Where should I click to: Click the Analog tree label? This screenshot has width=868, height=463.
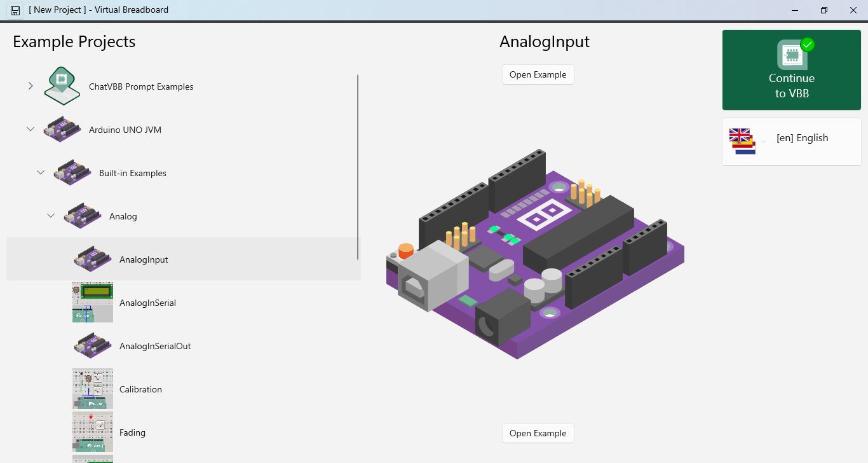(x=123, y=216)
